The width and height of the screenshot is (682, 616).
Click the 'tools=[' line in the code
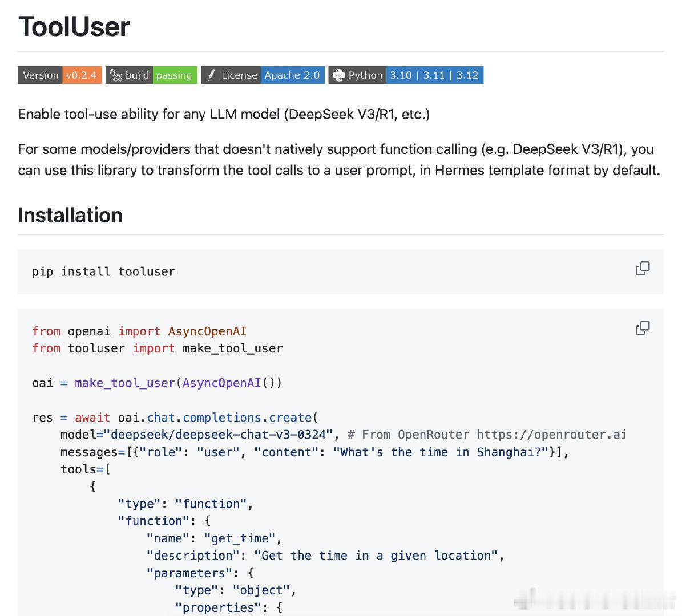(x=85, y=469)
